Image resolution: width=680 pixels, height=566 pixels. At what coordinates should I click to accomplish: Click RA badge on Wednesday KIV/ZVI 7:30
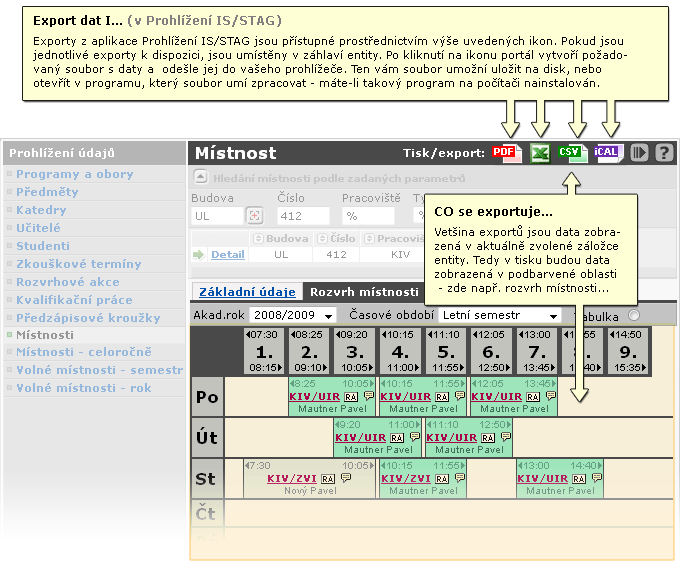[x=328, y=478]
